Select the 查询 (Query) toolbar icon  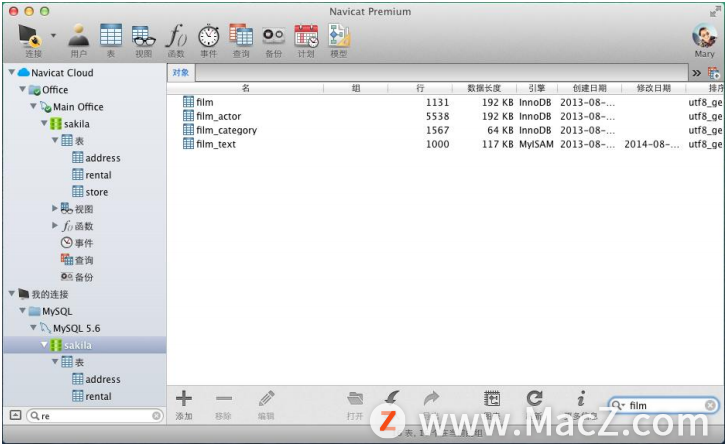click(241, 36)
